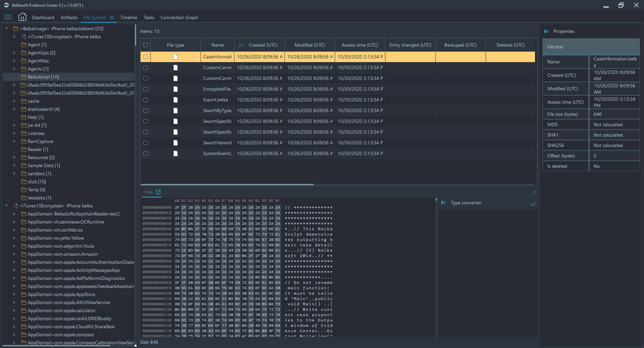
Task: Click the sort icon in Created column
Action: (x=241, y=45)
